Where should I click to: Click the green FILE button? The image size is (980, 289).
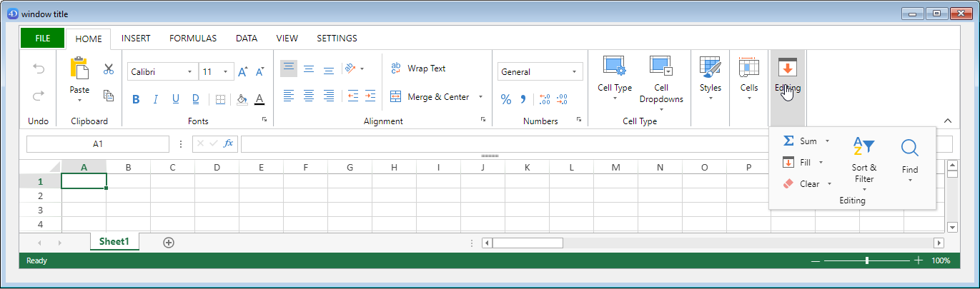42,39
